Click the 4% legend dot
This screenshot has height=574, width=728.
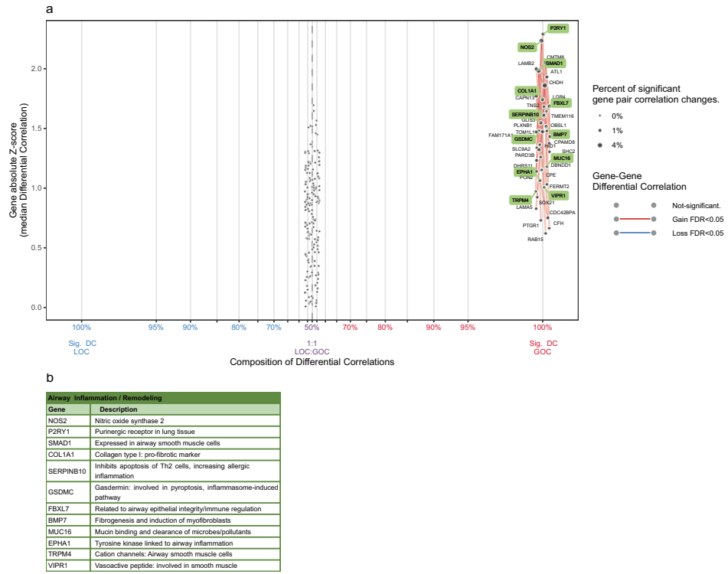(x=600, y=145)
